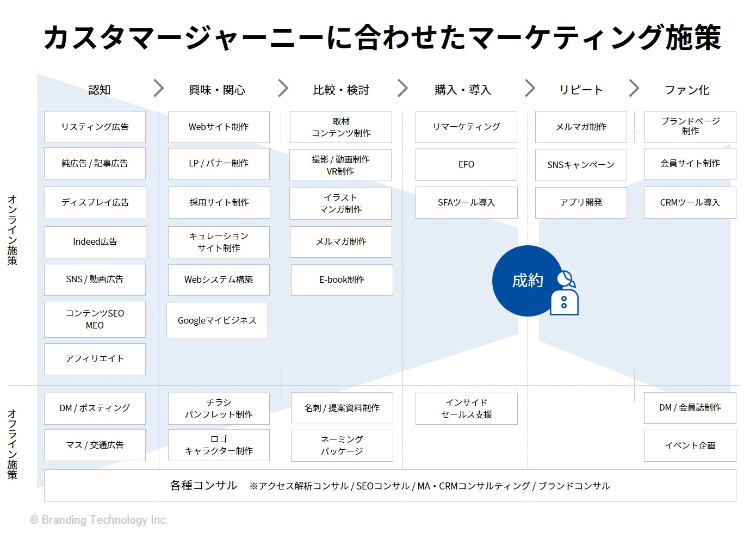Click the ロゴ キャラクター制作 box
756x533 pixels.
pos(219,445)
